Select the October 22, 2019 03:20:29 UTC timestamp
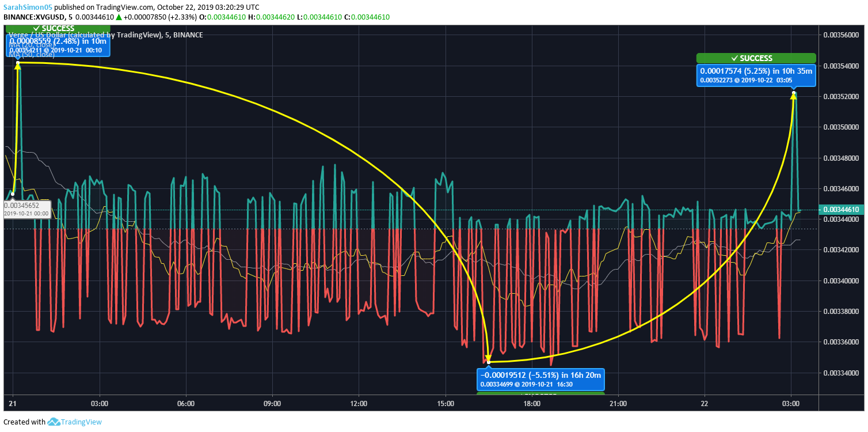 click(208, 7)
